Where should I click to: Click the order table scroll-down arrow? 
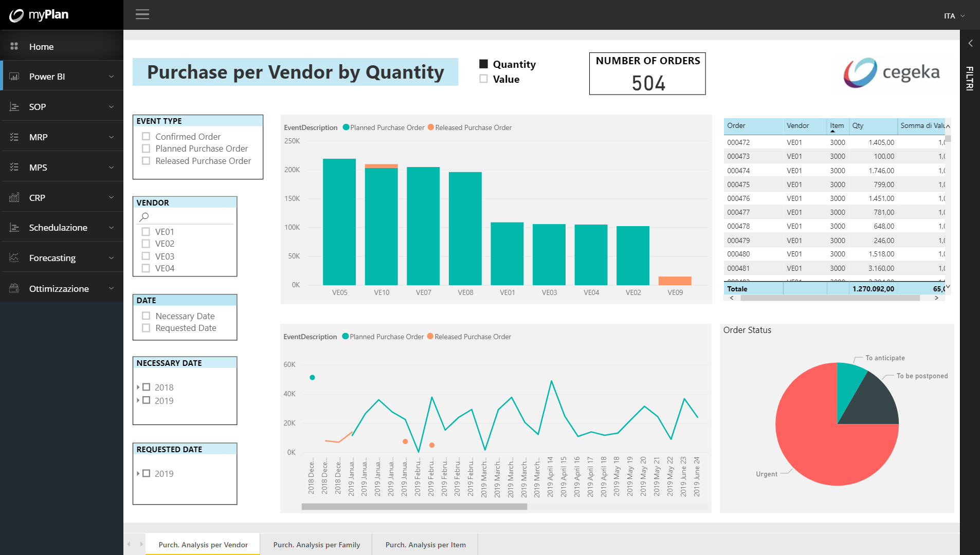pyautogui.click(x=948, y=287)
